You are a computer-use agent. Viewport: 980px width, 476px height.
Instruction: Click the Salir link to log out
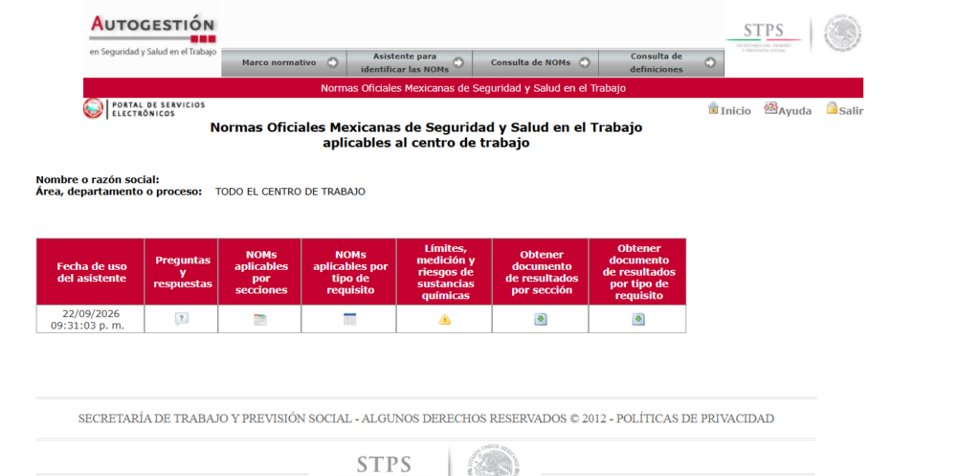tap(851, 111)
